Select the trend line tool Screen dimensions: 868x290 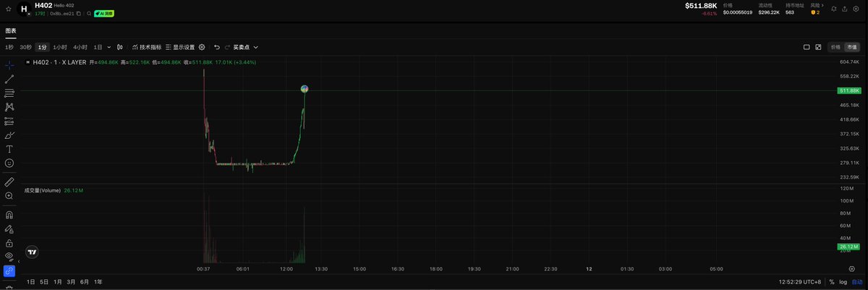click(9, 79)
